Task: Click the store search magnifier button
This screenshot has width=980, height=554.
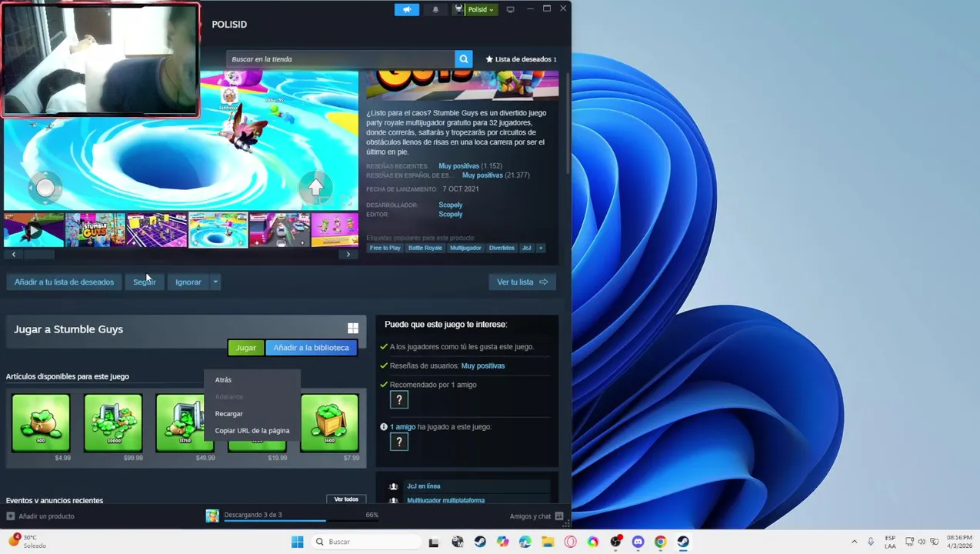Action: [463, 59]
